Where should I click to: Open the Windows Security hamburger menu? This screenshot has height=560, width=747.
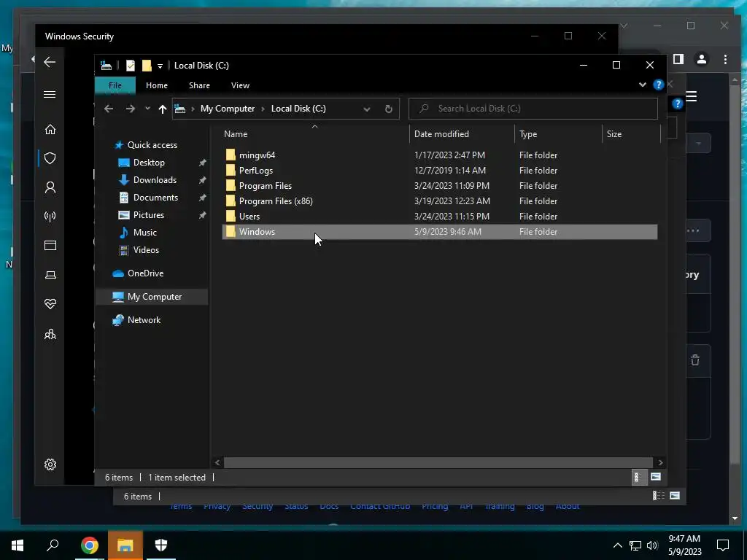(x=50, y=94)
